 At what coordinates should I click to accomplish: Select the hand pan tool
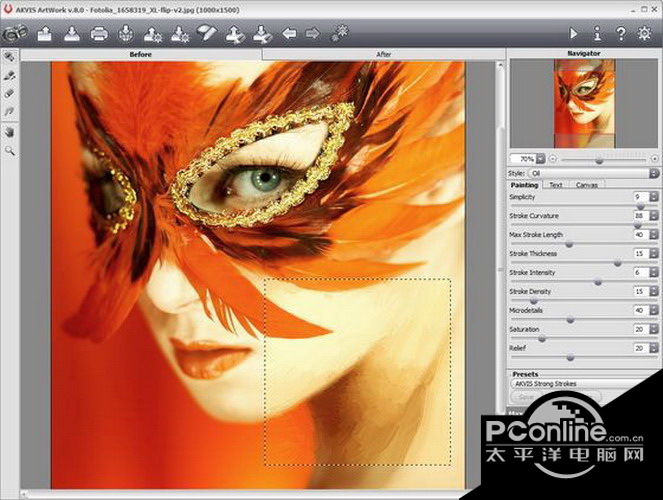[10, 131]
